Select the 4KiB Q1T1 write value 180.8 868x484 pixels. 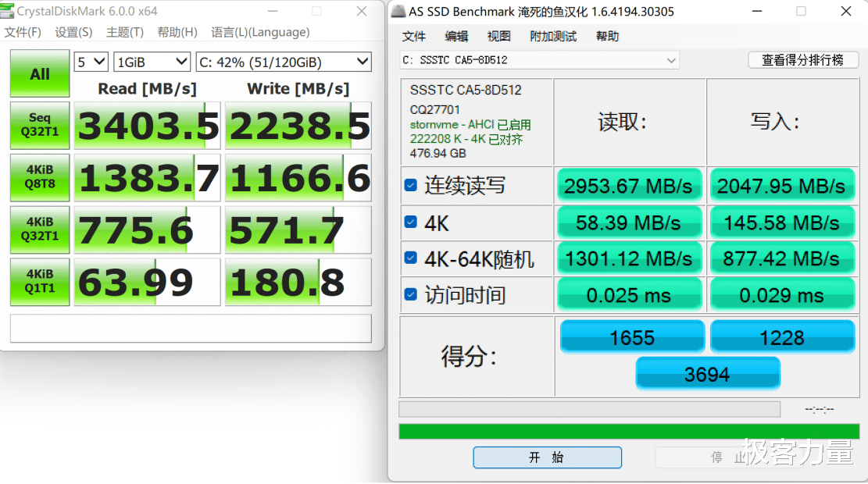tap(298, 282)
